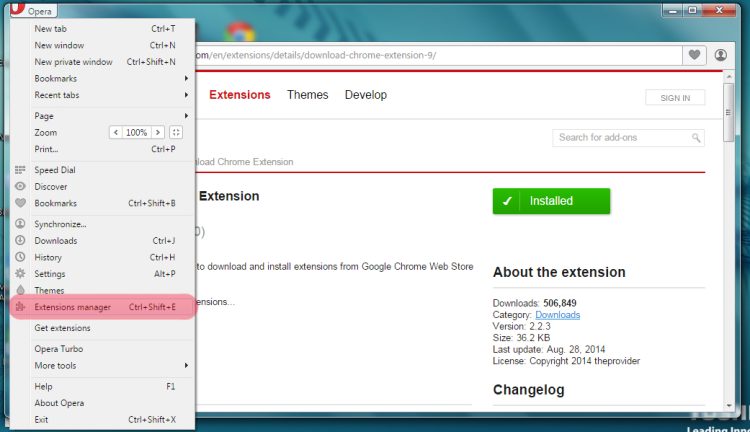Viewport: 750px width, 432px height.
Task: Expand the More tools submenu
Action: (x=186, y=366)
